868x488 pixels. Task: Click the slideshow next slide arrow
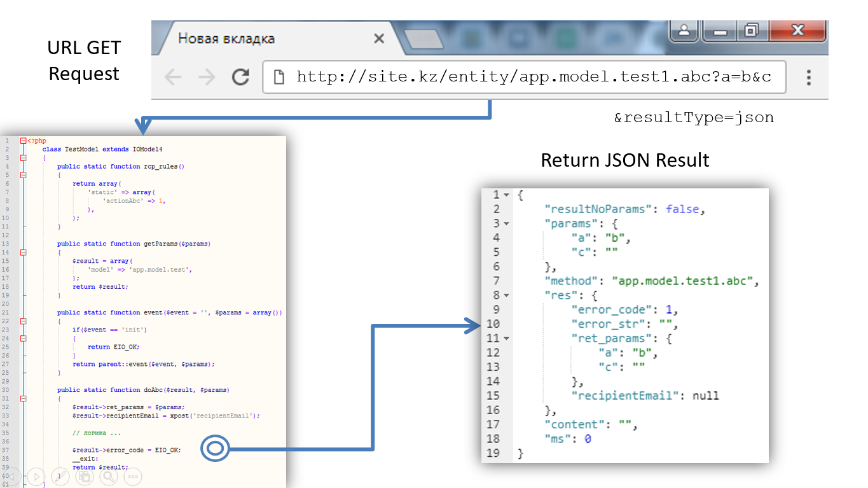click(36, 475)
